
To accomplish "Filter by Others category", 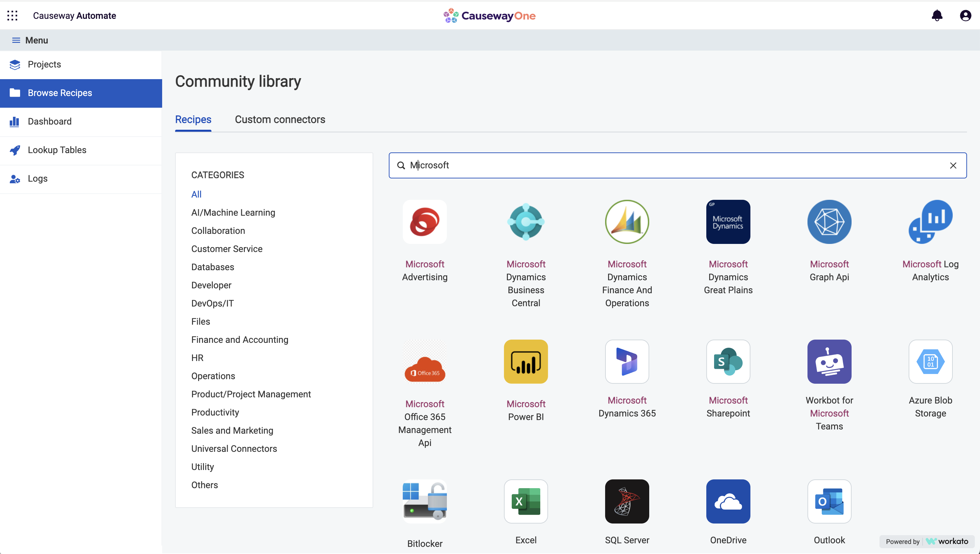I will click(204, 485).
